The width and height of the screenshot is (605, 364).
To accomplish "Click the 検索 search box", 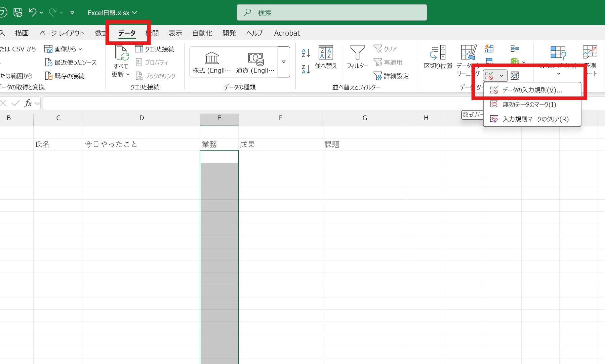I will [x=332, y=13].
